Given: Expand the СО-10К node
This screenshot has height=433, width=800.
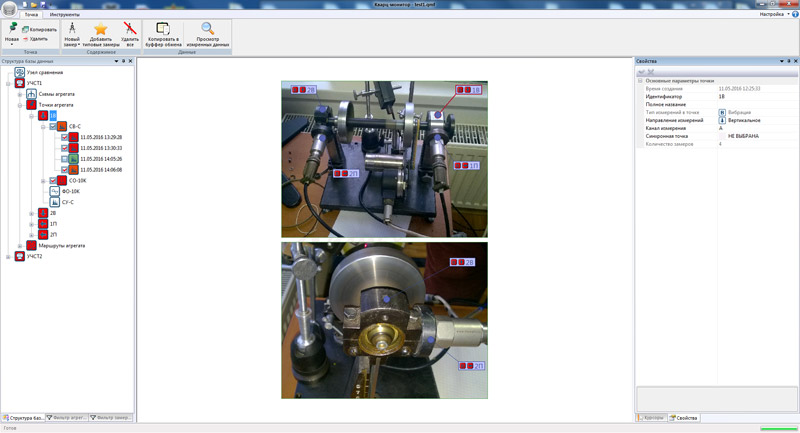Looking at the screenshot, I should tap(43, 181).
